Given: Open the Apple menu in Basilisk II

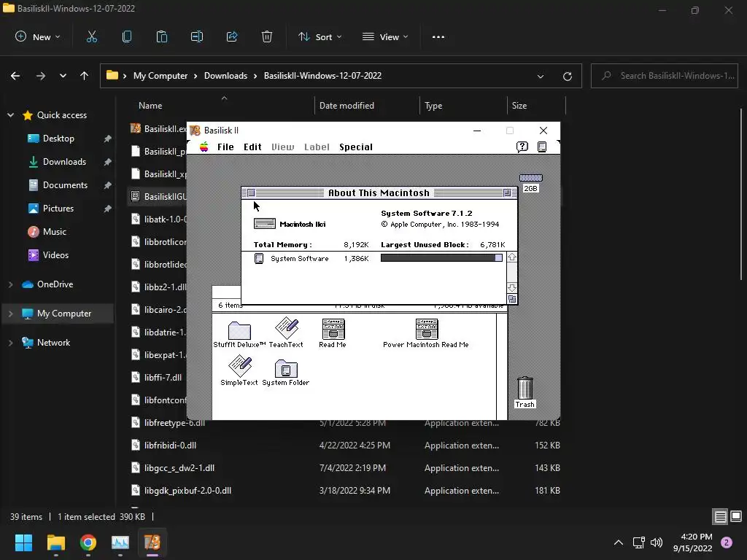Looking at the screenshot, I should [204, 147].
